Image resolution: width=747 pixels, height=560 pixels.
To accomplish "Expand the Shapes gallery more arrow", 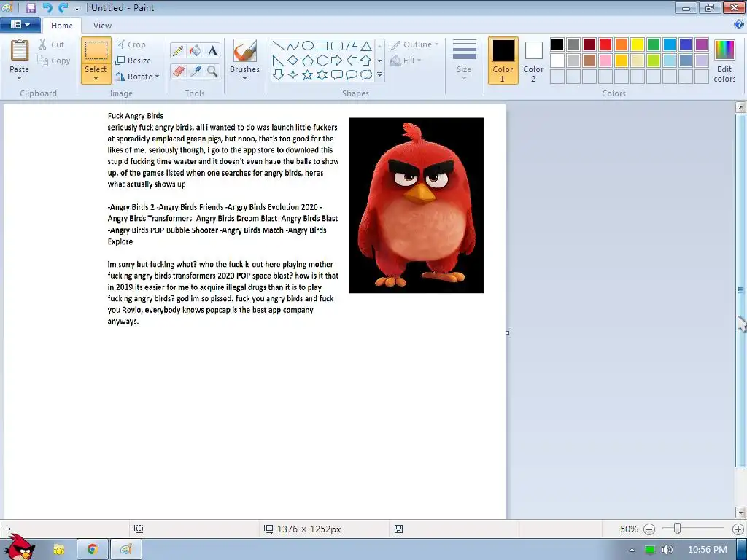I will (379, 75).
